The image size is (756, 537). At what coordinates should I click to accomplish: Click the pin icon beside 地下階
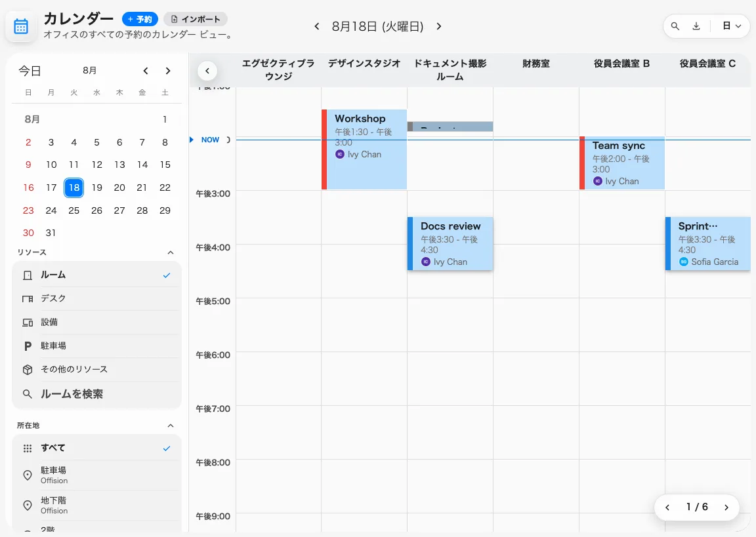coord(28,506)
